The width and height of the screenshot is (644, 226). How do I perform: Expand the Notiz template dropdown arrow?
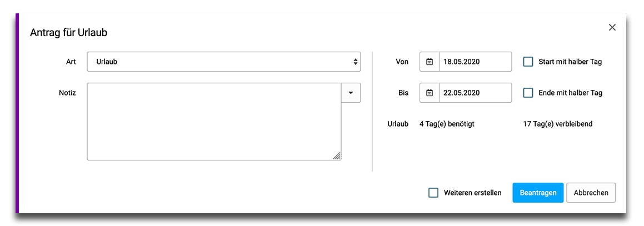(x=351, y=93)
